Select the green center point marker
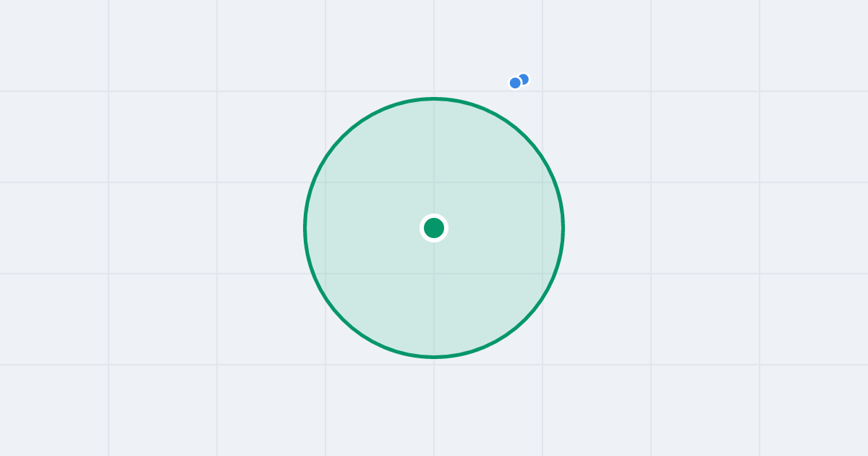Screen dimensions: 868x456 click(x=434, y=228)
